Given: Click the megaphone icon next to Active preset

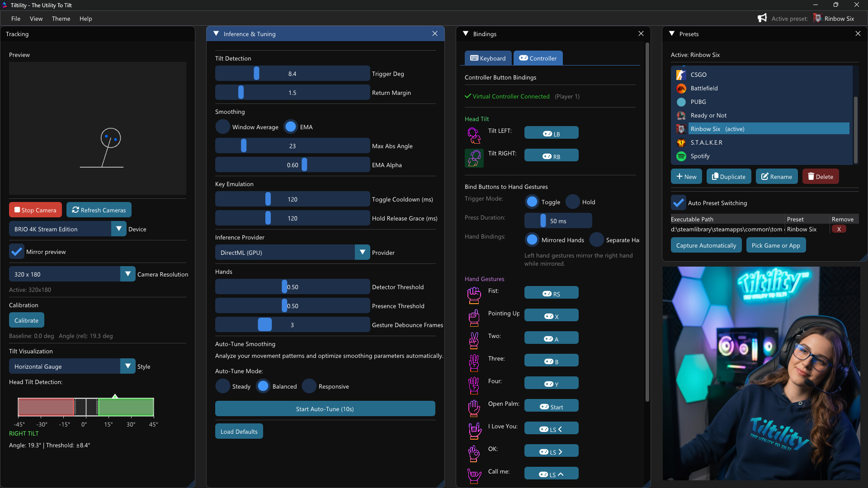Looking at the screenshot, I should pos(762,18).
